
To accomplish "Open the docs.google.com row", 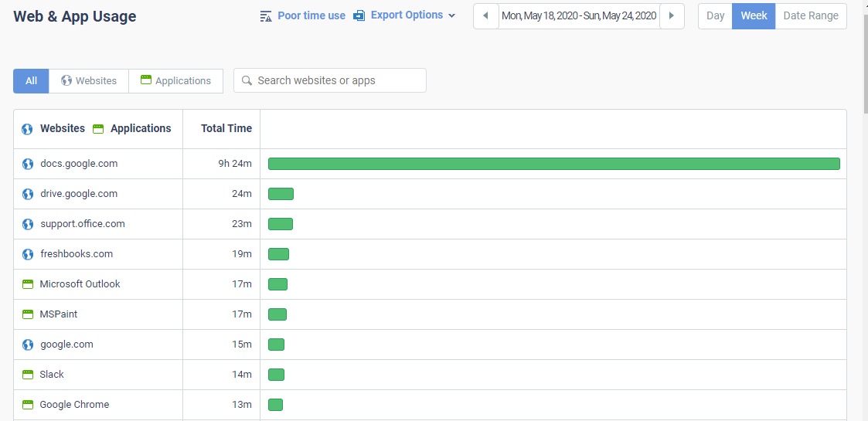I will (x=430, y=164).
